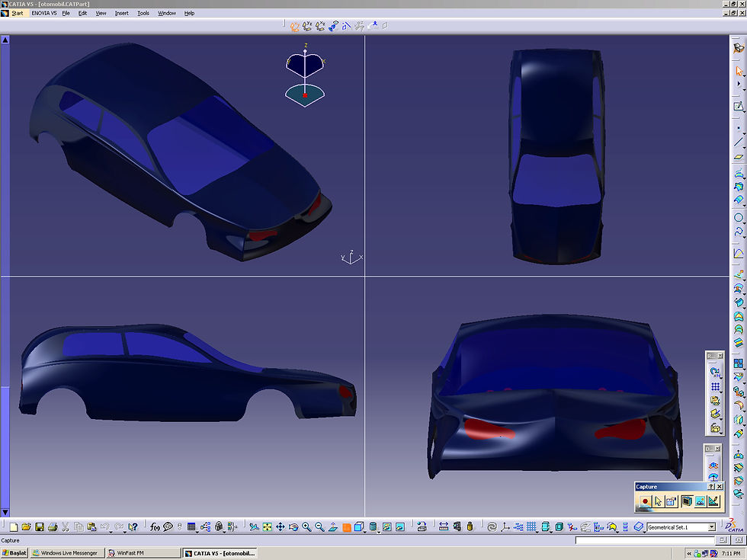
Task: Toggle Capture Vector mode icon
Action: coord(713,501)
